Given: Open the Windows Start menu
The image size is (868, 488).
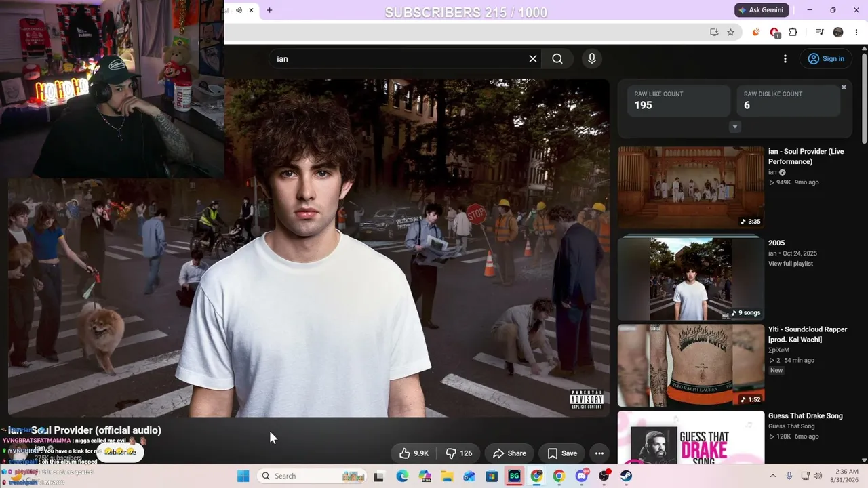Looking at the screenshot, I should (x=243, y=476).
